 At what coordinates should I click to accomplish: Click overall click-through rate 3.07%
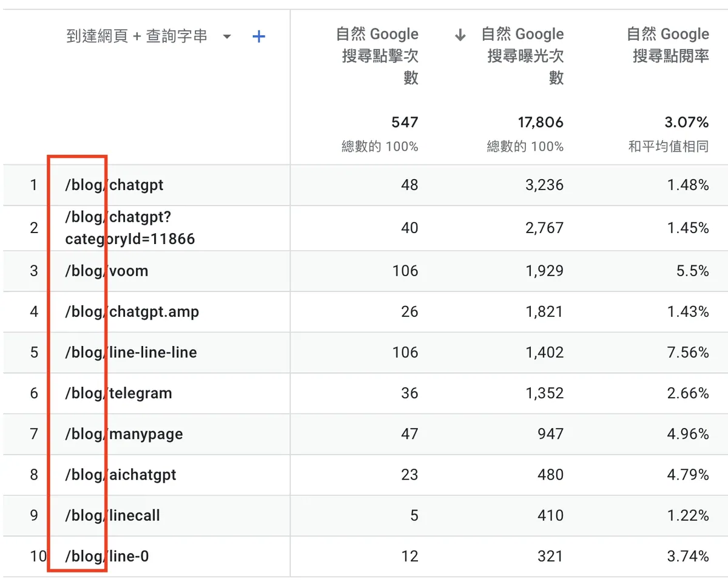point(687,123)
